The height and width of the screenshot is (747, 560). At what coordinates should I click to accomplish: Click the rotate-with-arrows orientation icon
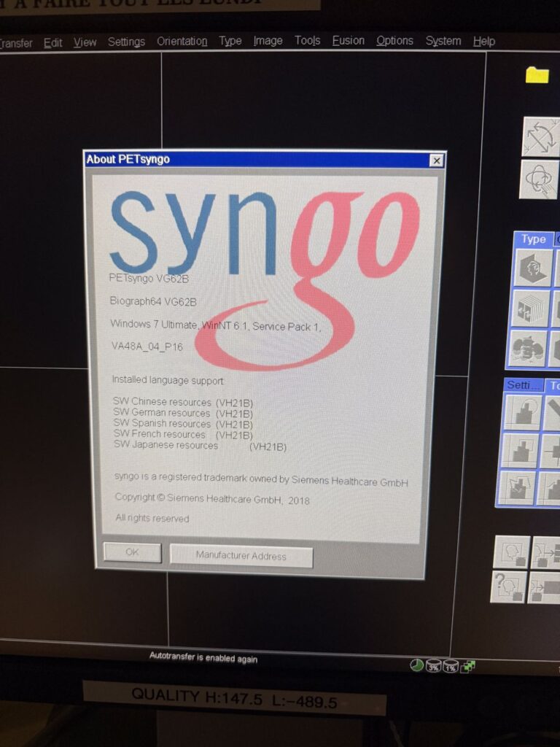point(540,136)
